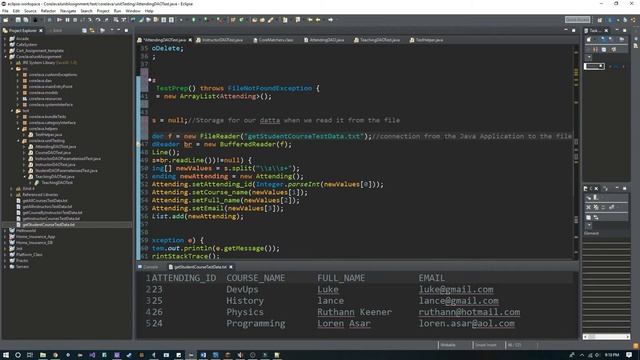Viewport: 640px width, 360px height.
Task: Click the External Tools run icon
Action: tap(220, 20)
